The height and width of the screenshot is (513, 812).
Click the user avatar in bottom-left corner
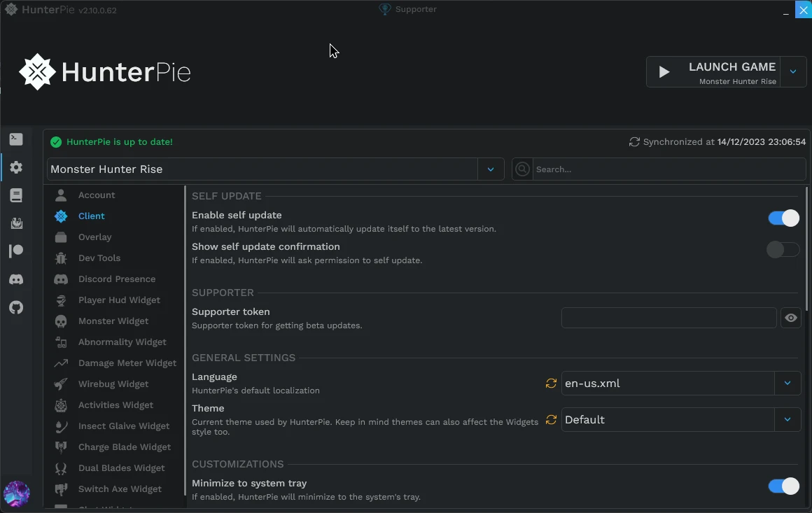(17, 493)
